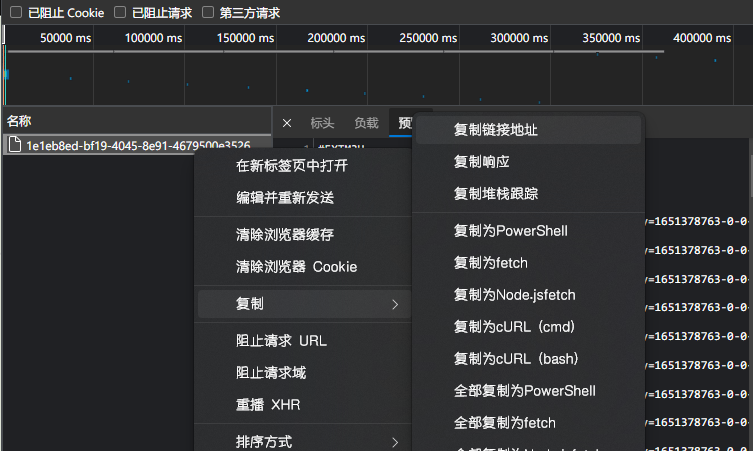Open the 负载 tab

(366, 124)
